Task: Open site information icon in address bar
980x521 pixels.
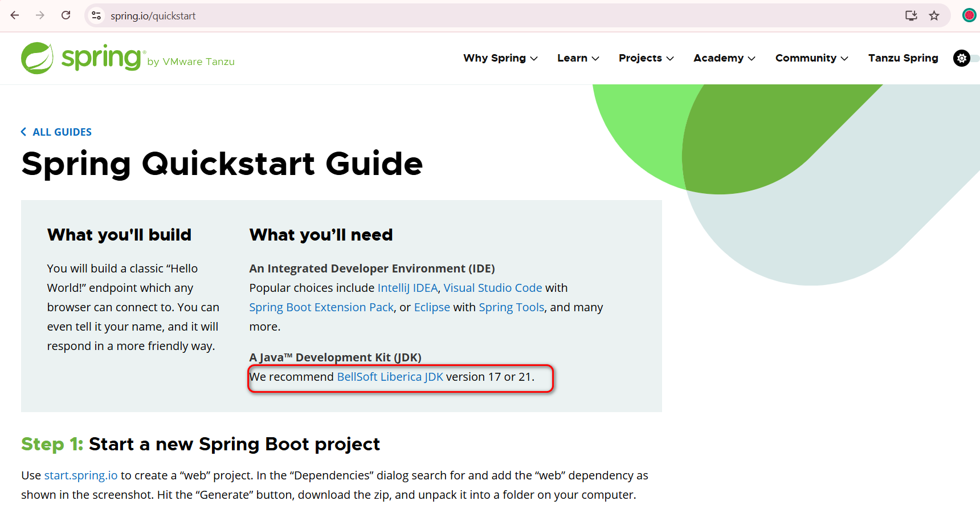Action: (x=96, y=15)
